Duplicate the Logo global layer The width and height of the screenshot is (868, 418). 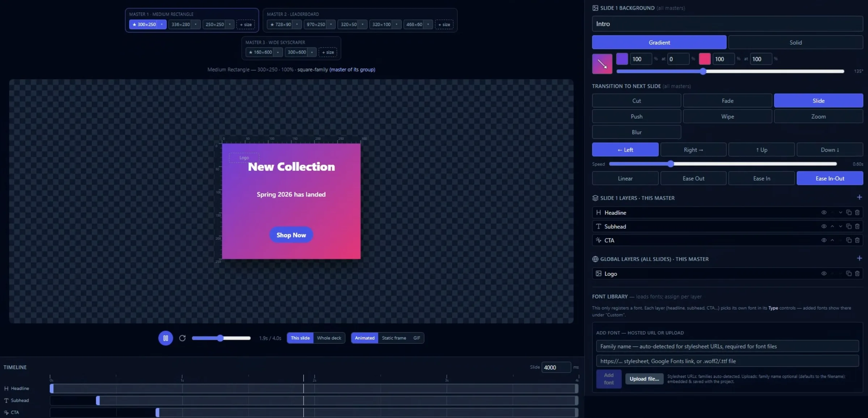(x=849, y=274)
